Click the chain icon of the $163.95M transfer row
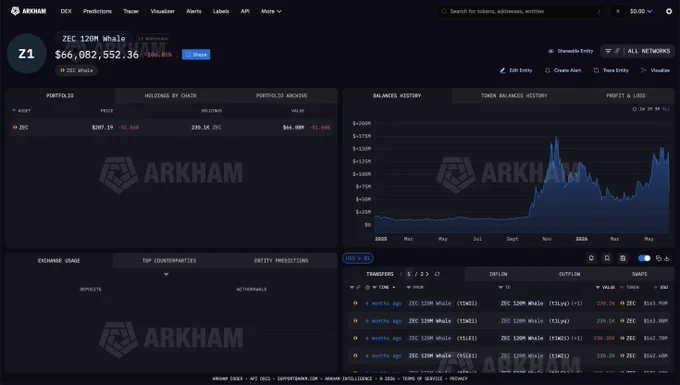 (x=355, y=303)
